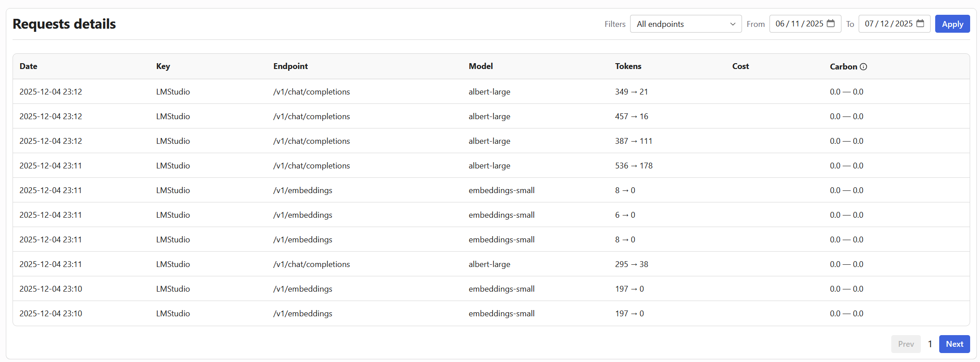Click the Endpoint column header
This screenshot has height=362, width=980.
pyautogui.click(x=290, y=66)
